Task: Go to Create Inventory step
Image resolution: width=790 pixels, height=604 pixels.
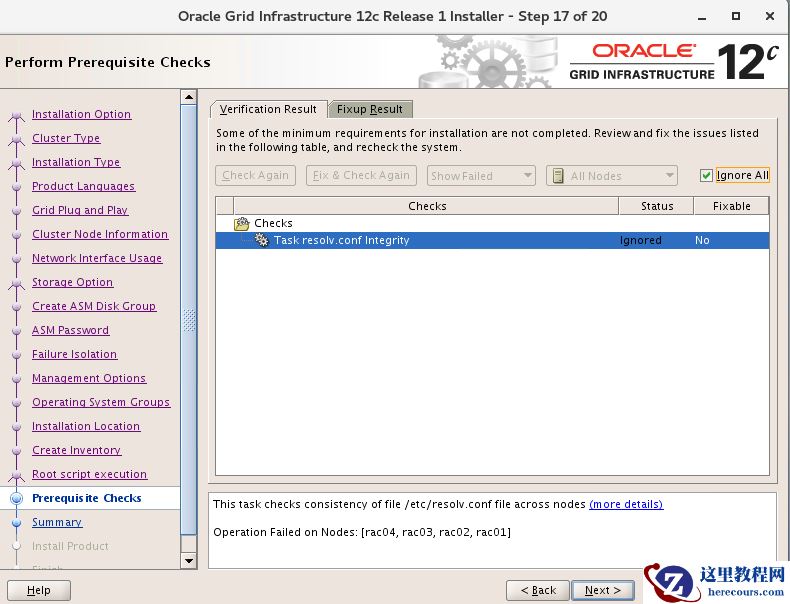Action: point(77,450)
